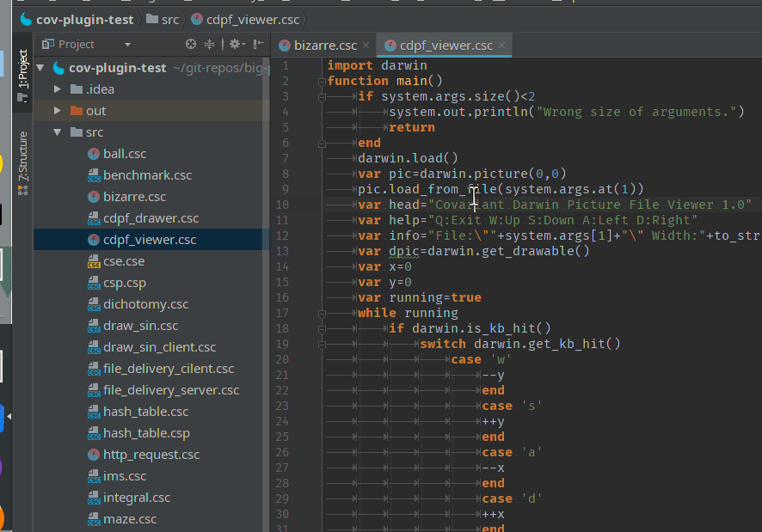Click src in the breadcrumb bar

tap(169, 19)
